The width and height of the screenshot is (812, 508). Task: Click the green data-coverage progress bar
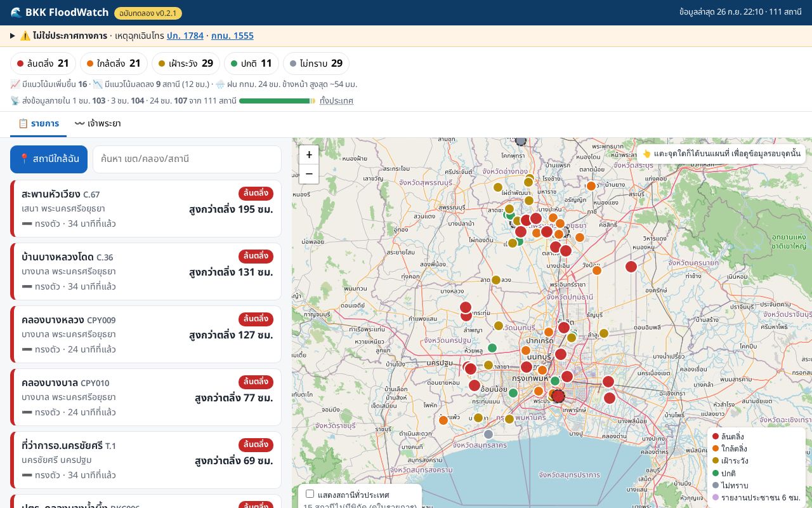(277, 101)
